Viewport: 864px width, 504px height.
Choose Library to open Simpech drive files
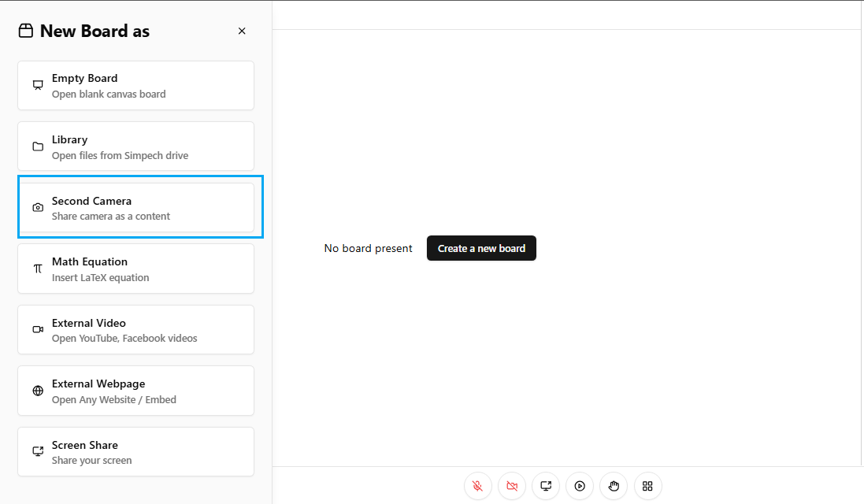pos(135,146)
